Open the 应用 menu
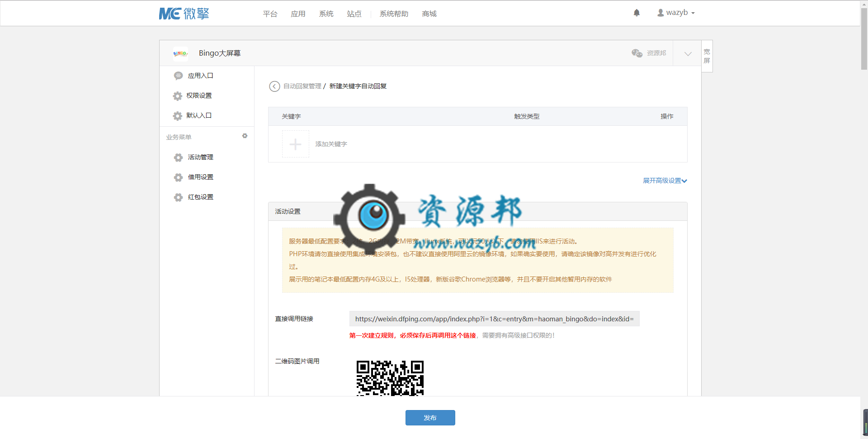868x439 pixels. pos(298,14)
